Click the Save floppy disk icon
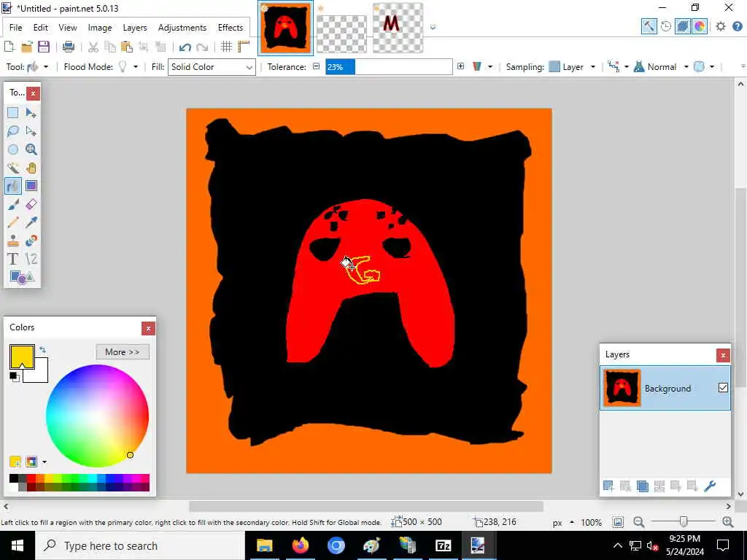Viewport: 747px width, 560px height. click(x=44, y=47)
